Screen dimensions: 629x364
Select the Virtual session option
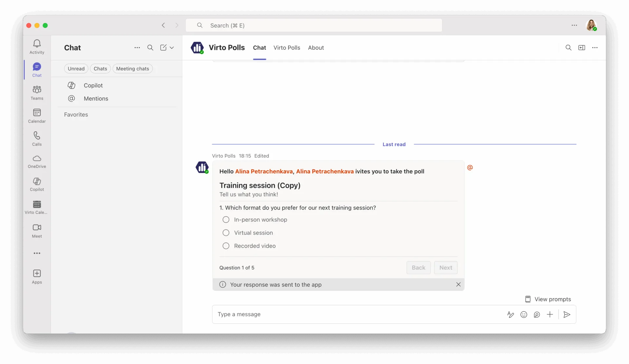[226, 233]
